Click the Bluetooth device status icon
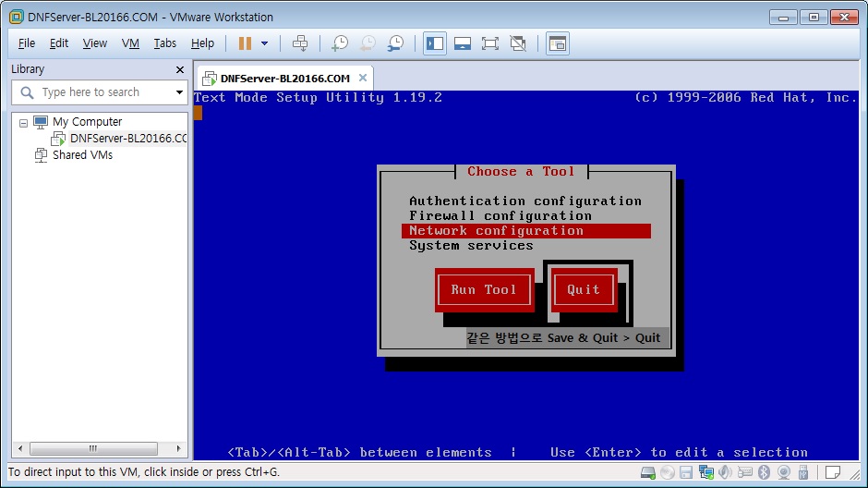Screen dimensions: 868x488 764,472
